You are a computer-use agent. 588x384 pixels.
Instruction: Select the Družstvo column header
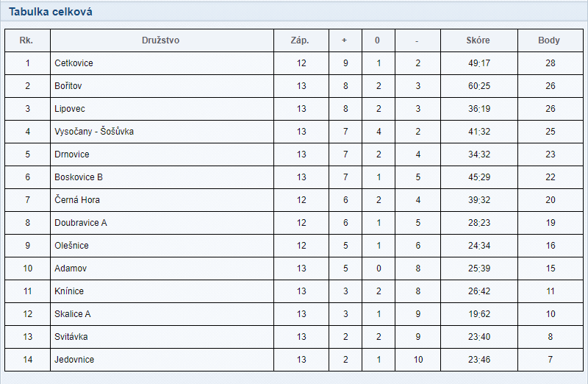click(x=160, y=40)
